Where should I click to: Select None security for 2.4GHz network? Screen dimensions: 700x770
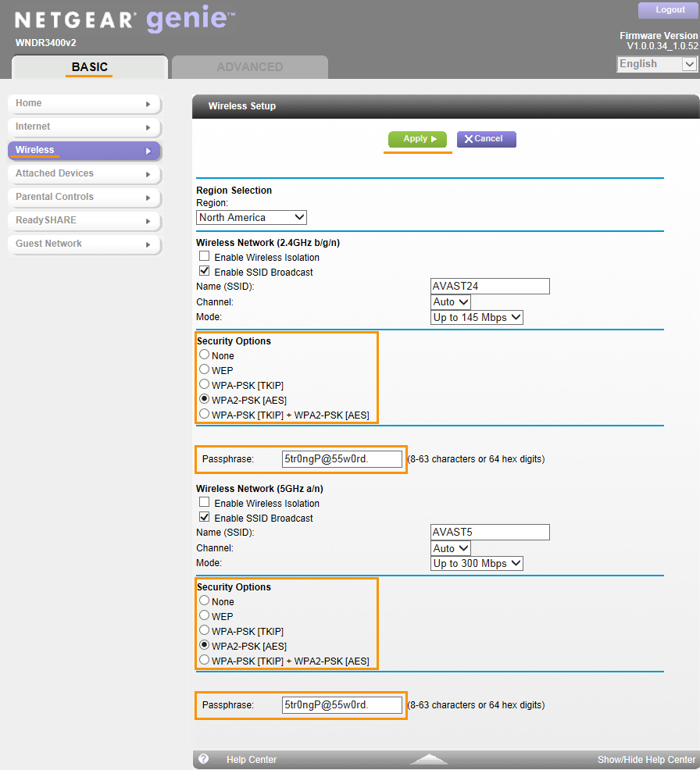click(x=205, y=355)
